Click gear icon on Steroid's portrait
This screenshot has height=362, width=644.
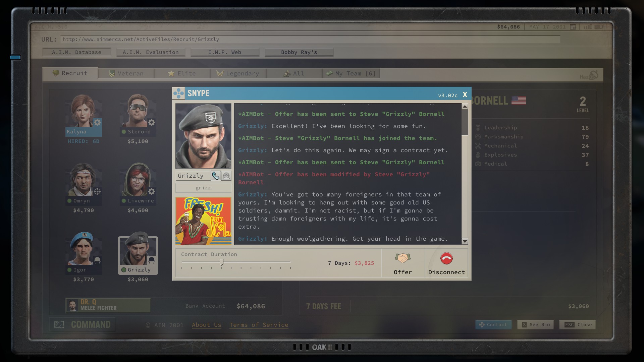point(152,122)
